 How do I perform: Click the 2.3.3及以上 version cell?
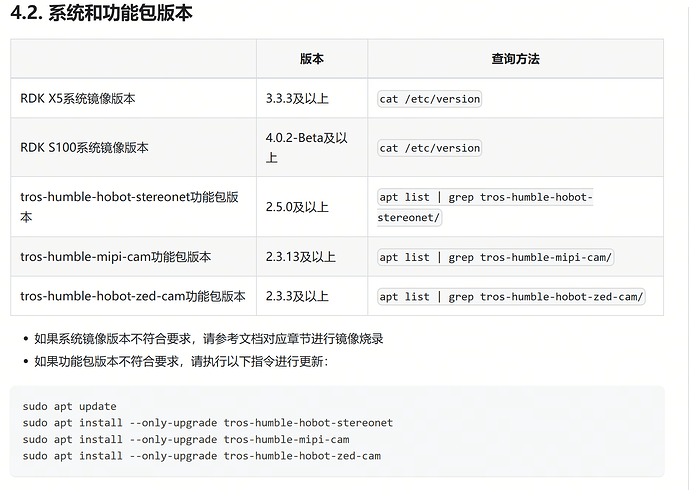312,296
